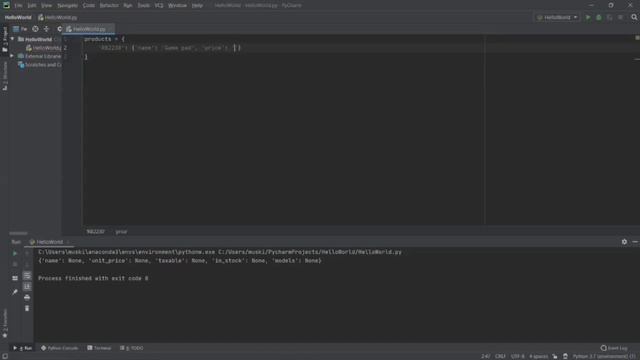Click the Stop icon in the top toolbar
This screenshot has width=640, height=360.
620,18
